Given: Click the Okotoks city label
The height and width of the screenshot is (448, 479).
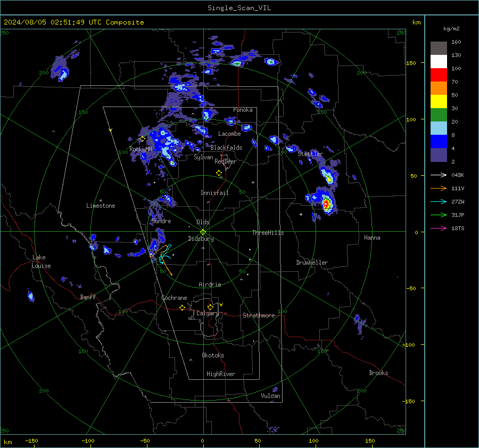Looking at the screenshot, I should (x=213, y=355).
